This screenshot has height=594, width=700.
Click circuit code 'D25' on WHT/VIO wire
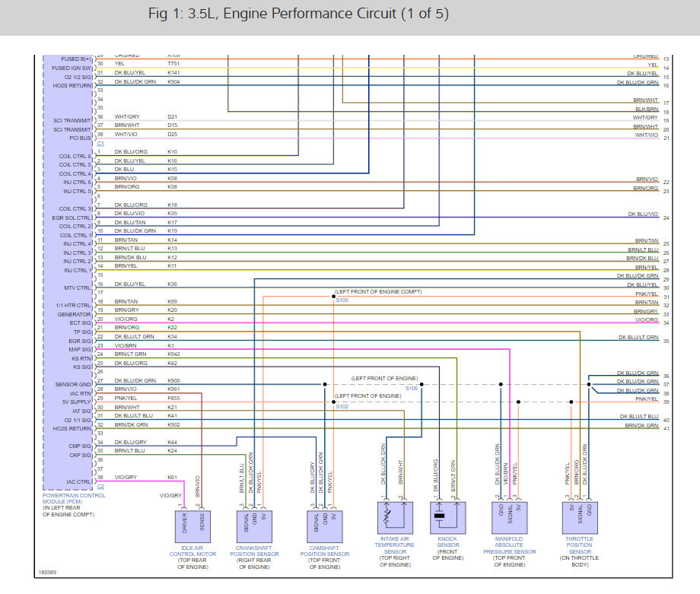pyautogui.click(x=172, y=134)
